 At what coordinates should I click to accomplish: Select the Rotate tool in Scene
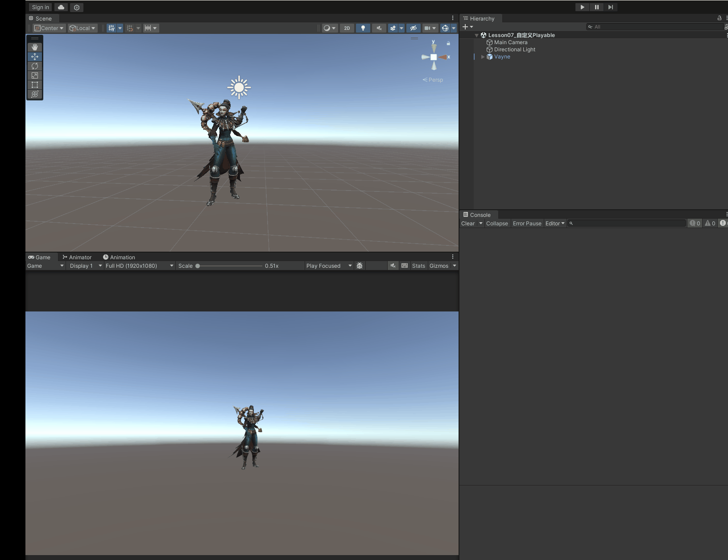35,66
